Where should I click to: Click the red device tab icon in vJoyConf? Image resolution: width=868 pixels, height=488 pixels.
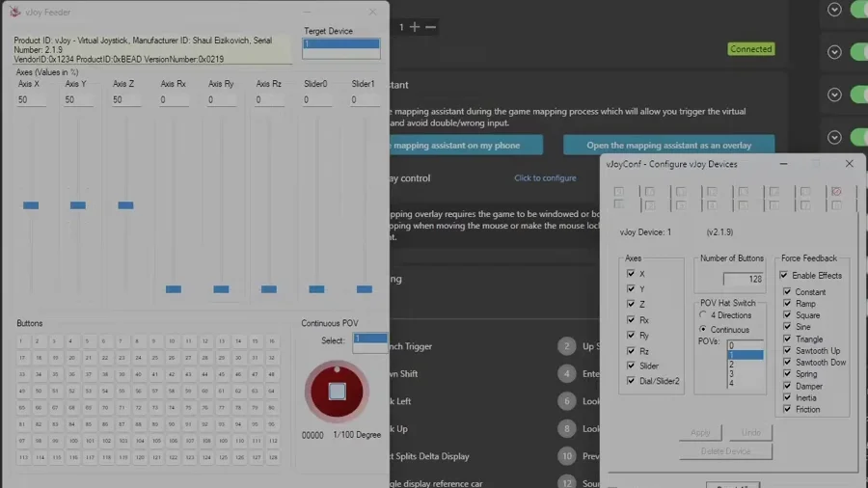[x=836, y=191]
